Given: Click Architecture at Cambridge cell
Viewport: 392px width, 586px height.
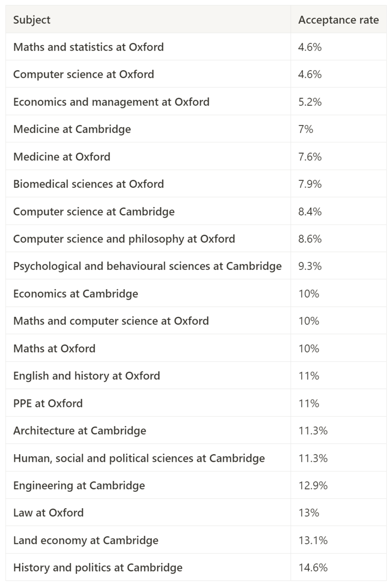Looking at the screenshot, I should [x=80, y=430].
